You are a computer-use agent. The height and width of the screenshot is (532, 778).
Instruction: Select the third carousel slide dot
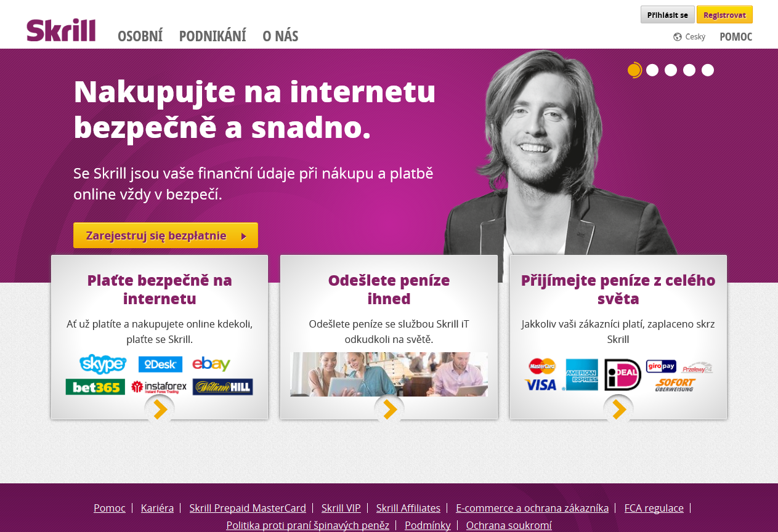tap(671, 70)
